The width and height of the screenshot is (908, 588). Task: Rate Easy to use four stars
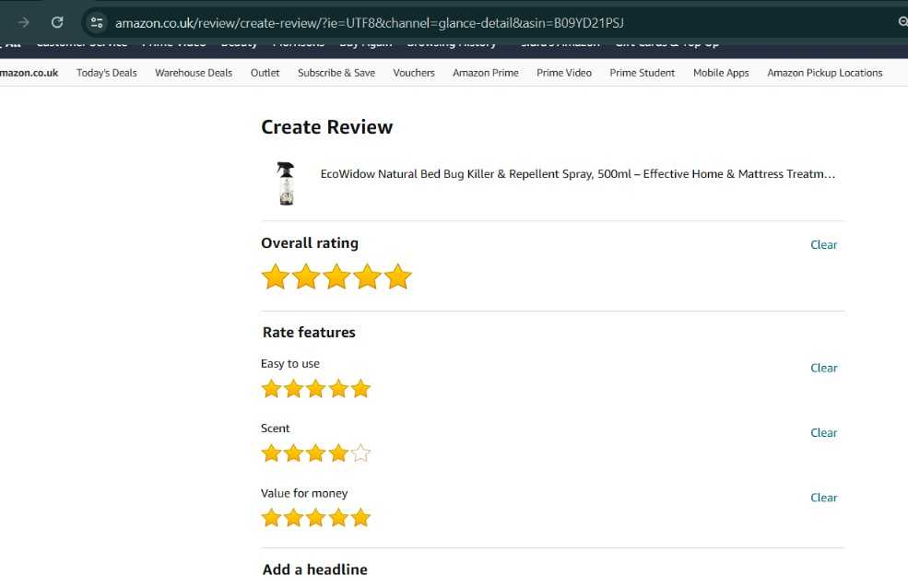338,388
